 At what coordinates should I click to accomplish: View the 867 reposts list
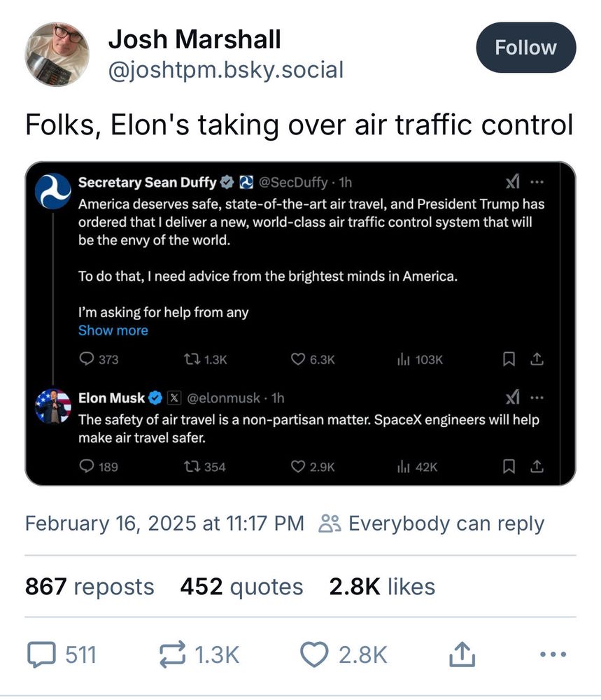[90, 587]
